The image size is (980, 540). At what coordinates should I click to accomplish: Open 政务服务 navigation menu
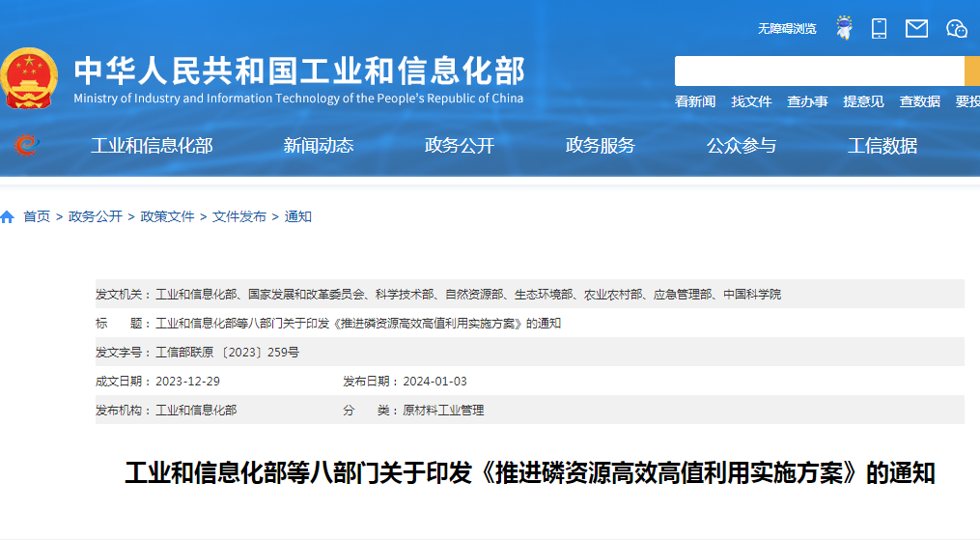tap(600, 146)
